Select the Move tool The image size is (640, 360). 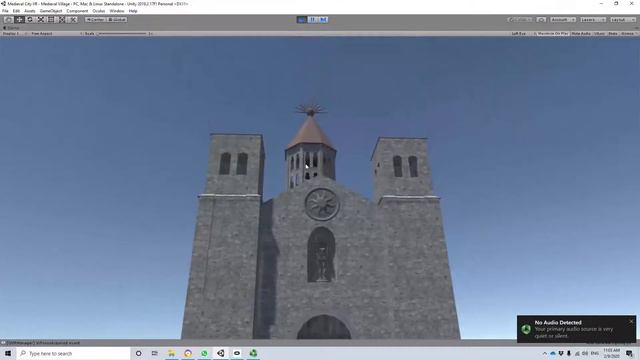(19, 20)
